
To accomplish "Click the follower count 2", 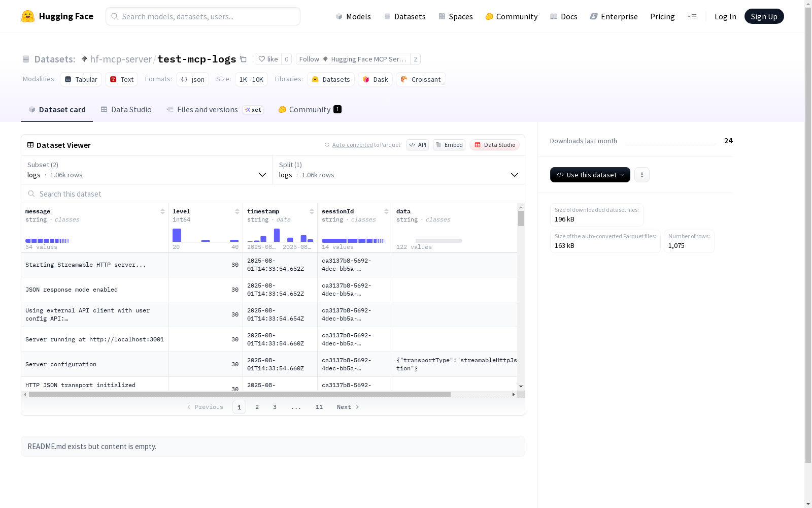I will point(415,59).
